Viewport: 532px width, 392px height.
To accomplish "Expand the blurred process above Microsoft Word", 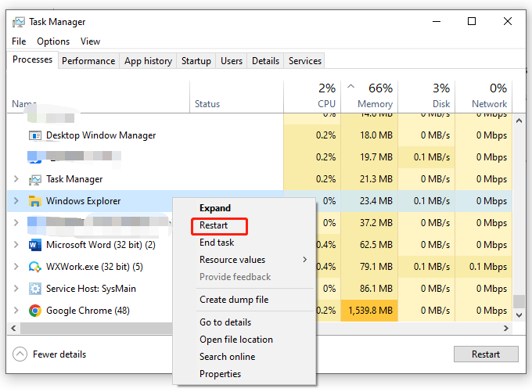I will [x=16, y=223].
